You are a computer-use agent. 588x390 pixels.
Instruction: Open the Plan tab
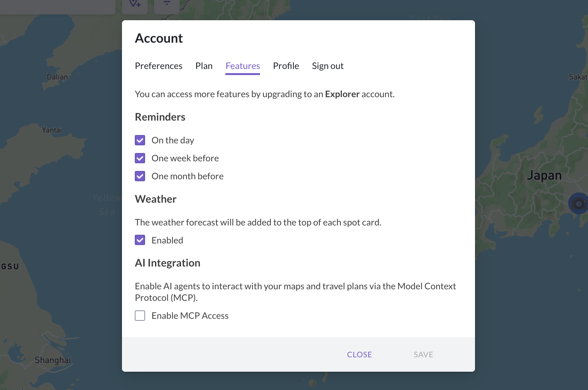tap(204, 66)
